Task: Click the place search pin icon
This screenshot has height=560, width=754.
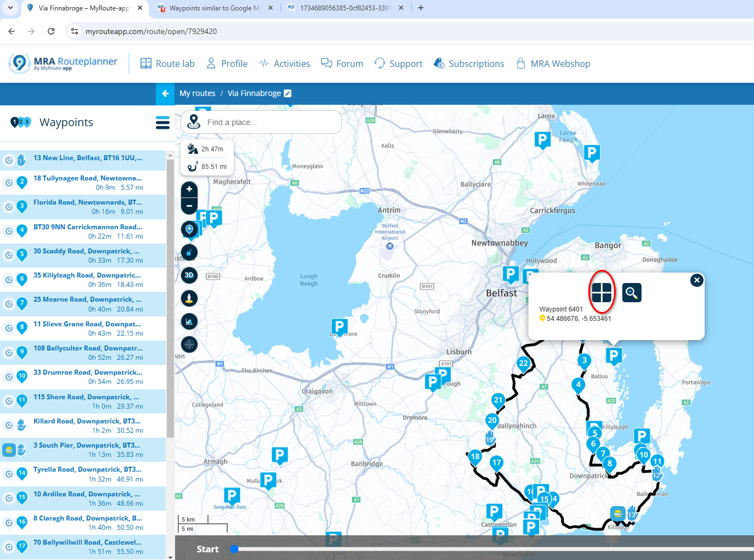Action: pos(194,122)
